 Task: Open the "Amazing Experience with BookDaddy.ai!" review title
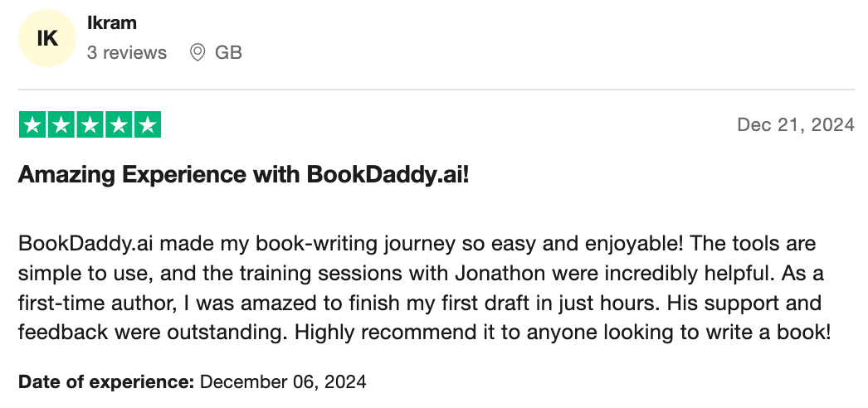243,175
